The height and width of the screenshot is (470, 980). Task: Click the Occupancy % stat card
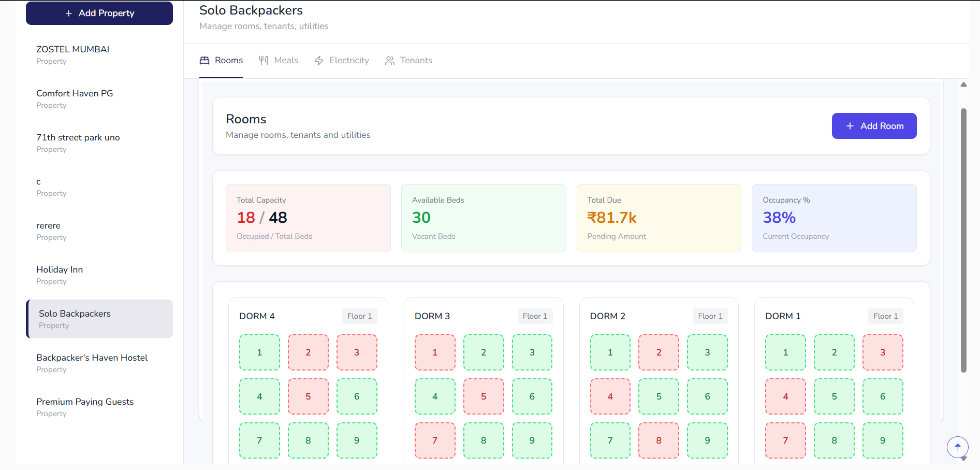coord(833,218)
